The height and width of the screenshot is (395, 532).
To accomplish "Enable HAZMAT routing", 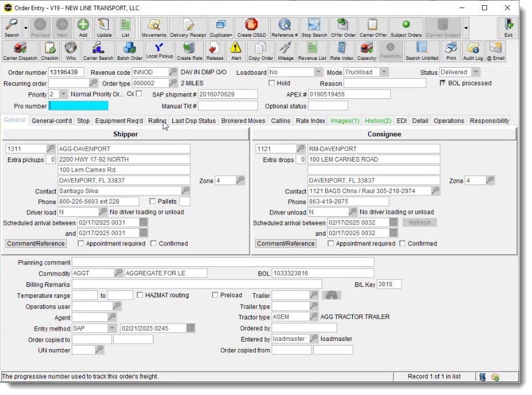I will pyautogui.click(x=140, y=295).
